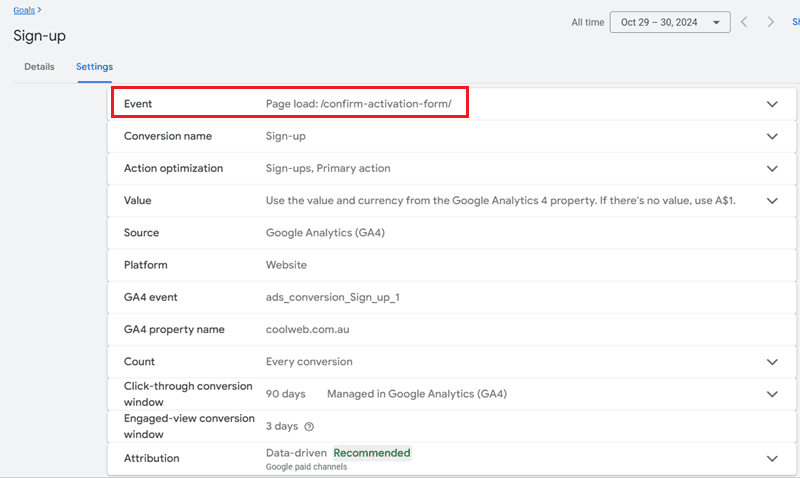Viewport: 800px width, 478px height.
Task: Go back via Goals breadcrumb link
Action: coord(24,9)
